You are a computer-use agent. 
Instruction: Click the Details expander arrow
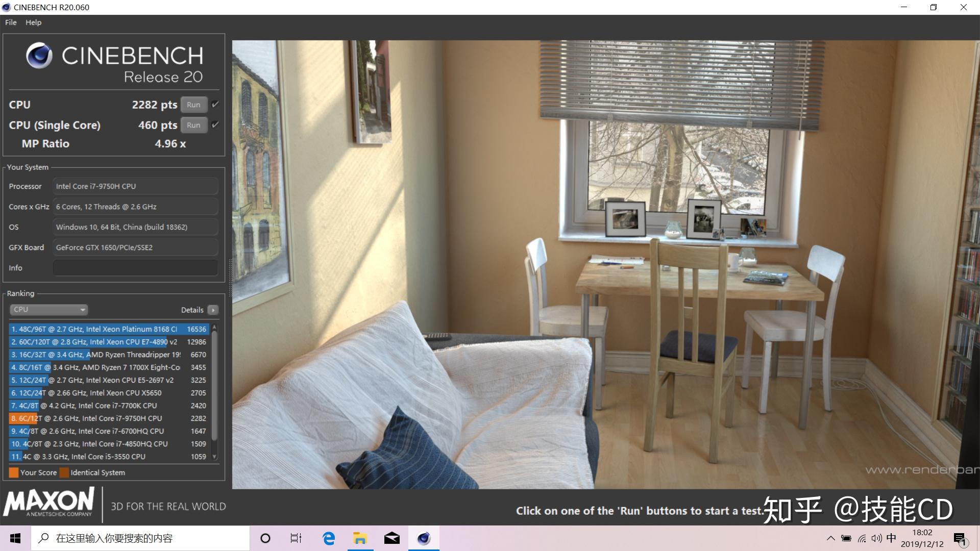click(213, 310)
